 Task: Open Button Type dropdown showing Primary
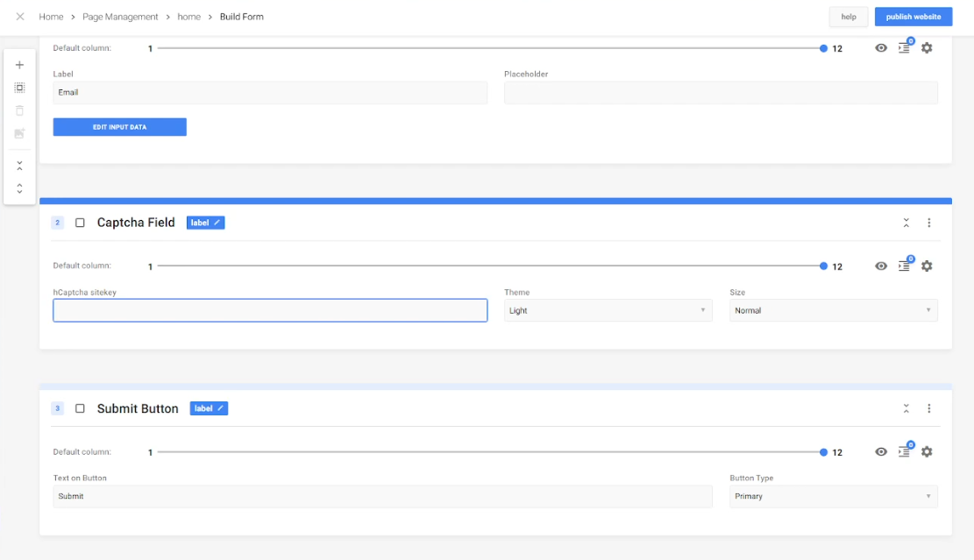[833, 497]
